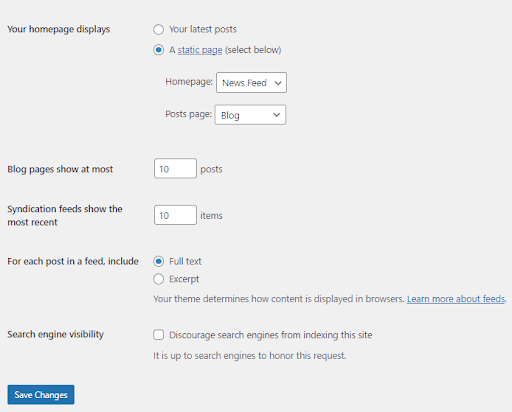Open the "Learn more about feeds" link
The image size is (512, 412).
[x=456, y=299]
